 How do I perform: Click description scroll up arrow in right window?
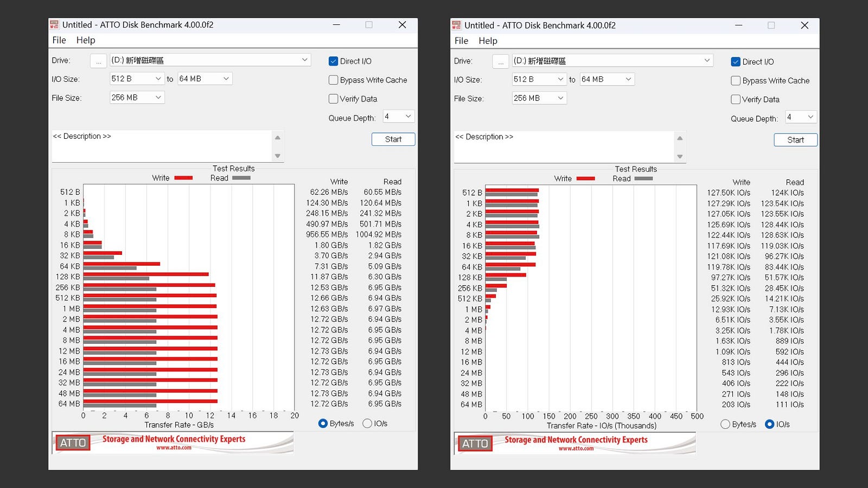(x=680, y=138)
